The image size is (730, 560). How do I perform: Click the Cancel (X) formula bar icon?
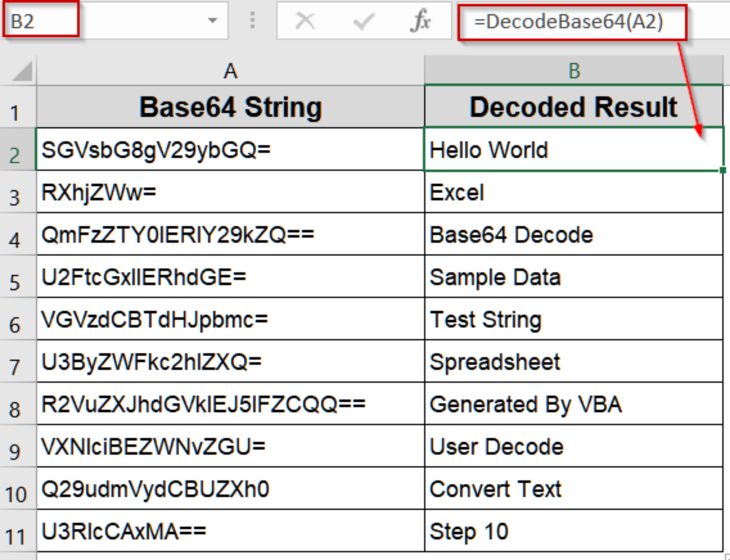pyautogui.click(x=305, y=21)
